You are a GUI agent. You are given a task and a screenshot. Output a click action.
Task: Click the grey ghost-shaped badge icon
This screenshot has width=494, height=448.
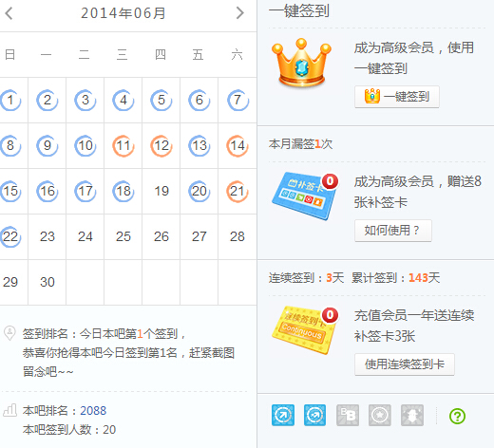(x=412, y=415)
